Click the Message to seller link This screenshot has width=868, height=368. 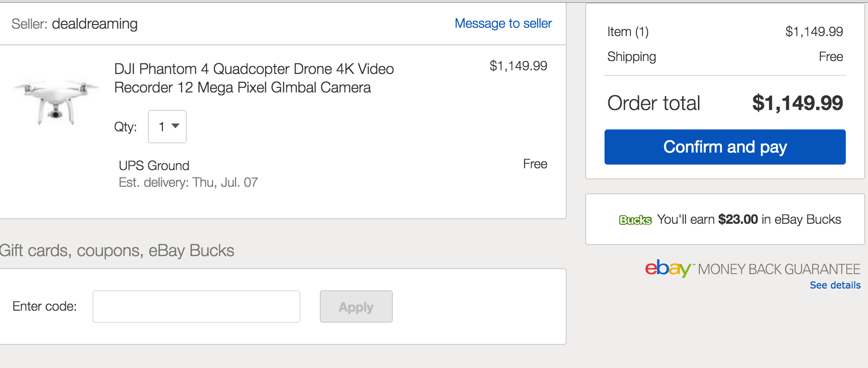(x=503, y=24)
